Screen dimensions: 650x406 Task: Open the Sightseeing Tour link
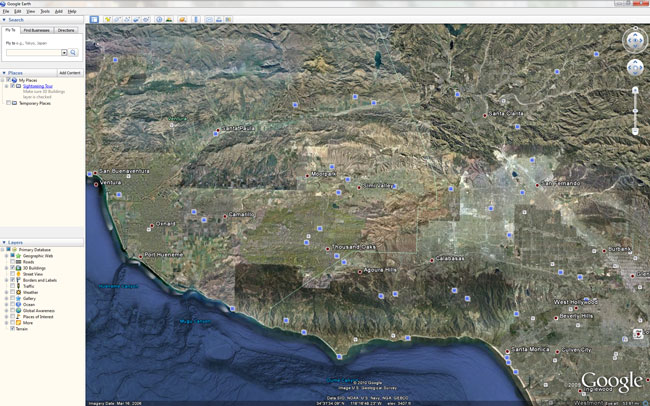click(38, 86)
